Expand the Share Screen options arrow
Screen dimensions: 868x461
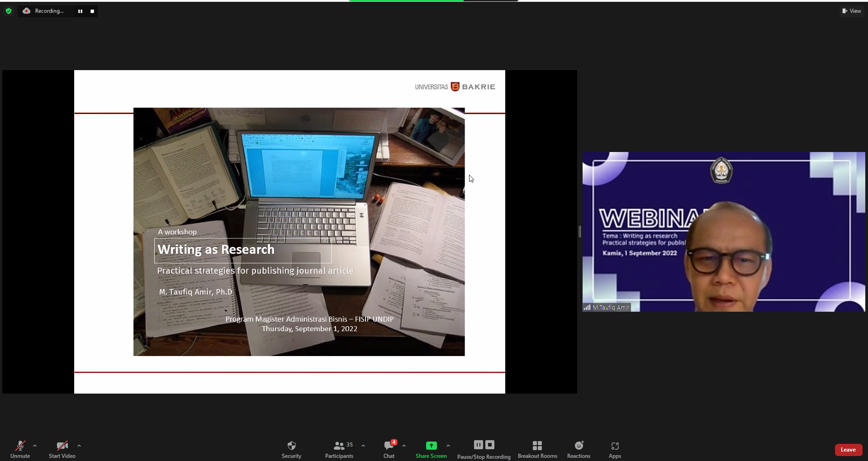tap(448, 446)
